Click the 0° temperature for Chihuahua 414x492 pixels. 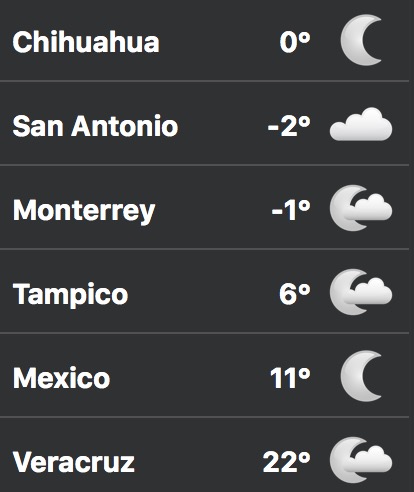(x=295, y=42)
